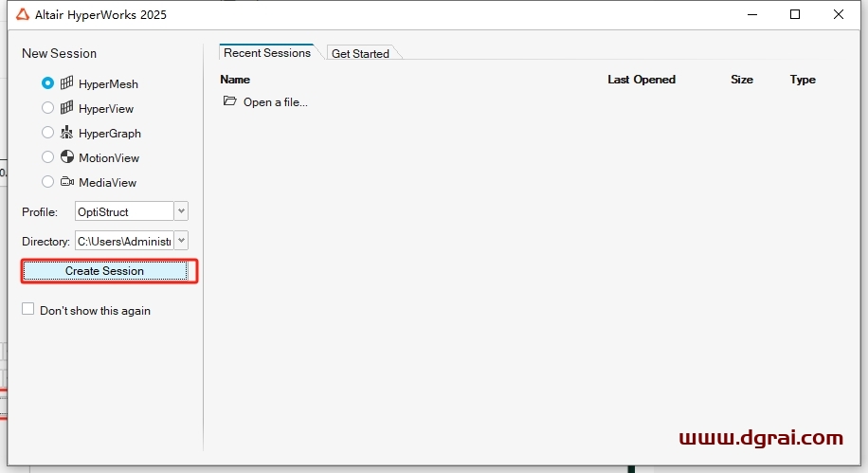Click the HyperView label text
The width and height of the screenshot is (868, 473).
pyautogui.click(x=106, y=109)
